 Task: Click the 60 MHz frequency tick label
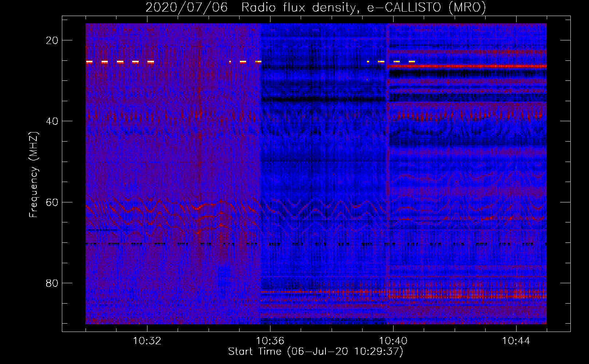point(52,202)
